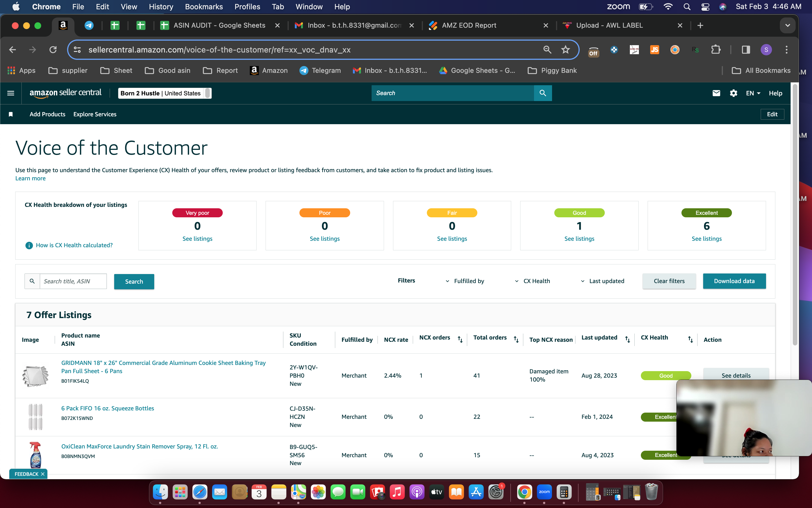See listings under the Excellent category
Viewport: 812px width, 508px height.
pyautogui.click(x=706, y=238)
